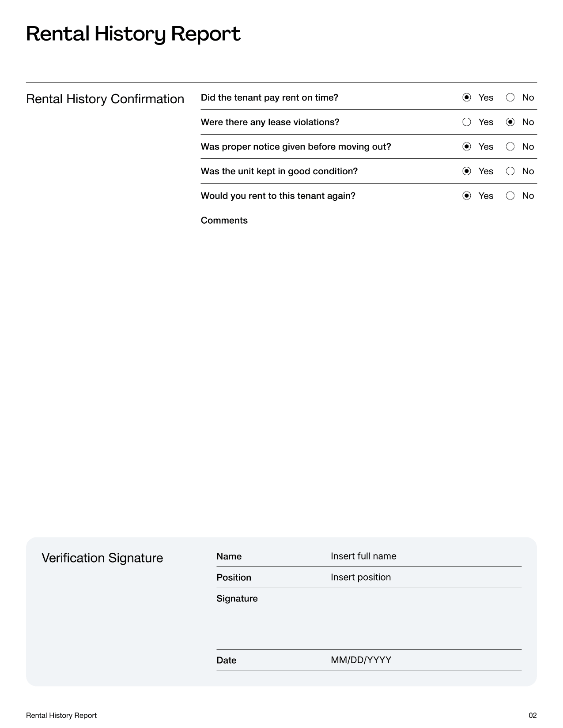Mark Yes for proper notice before moving out

(x=466, y=146)
